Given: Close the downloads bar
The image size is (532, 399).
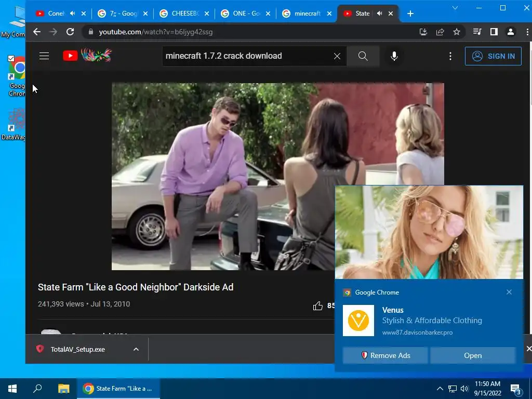Looking at the screenshot, I should tap(528, 349).
